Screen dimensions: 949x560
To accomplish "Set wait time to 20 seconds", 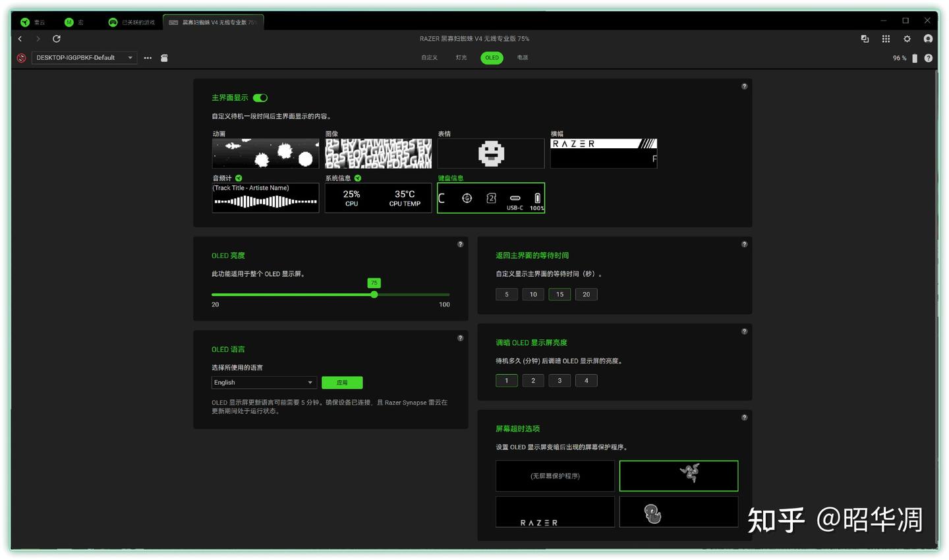I will click(587, 294).
